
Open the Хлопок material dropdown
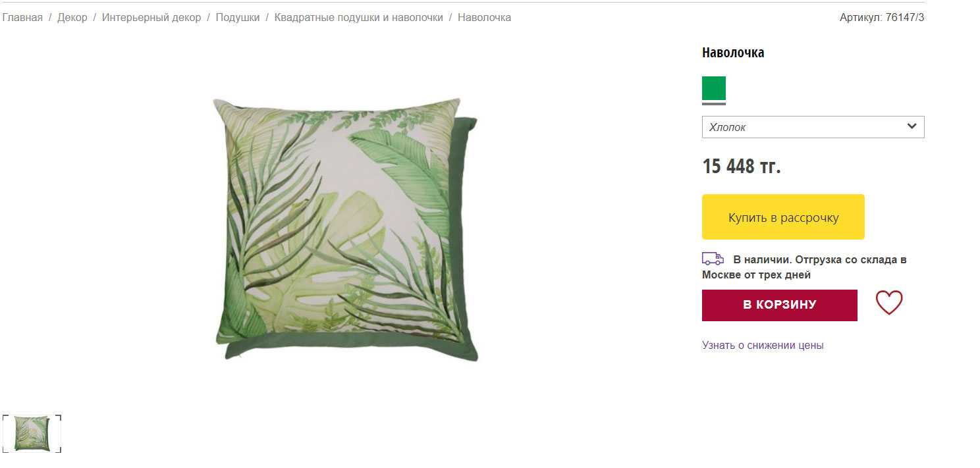813,127
